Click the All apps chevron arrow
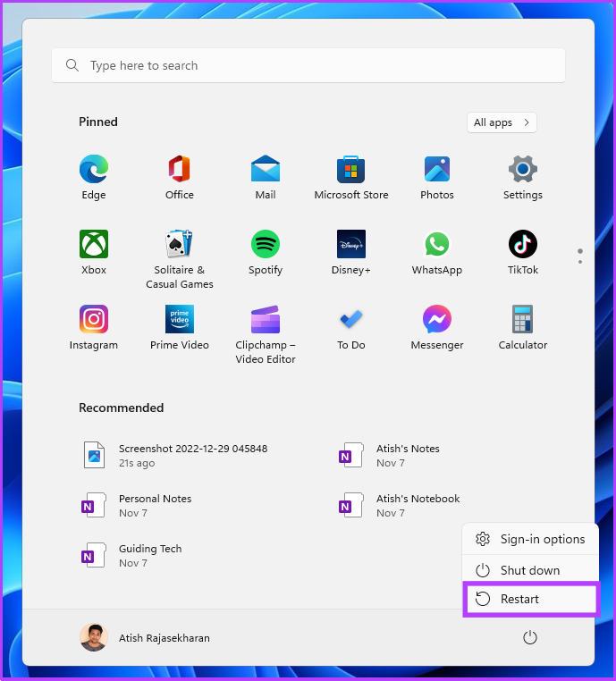Screen dimensions: 616x681 (527, 122)
